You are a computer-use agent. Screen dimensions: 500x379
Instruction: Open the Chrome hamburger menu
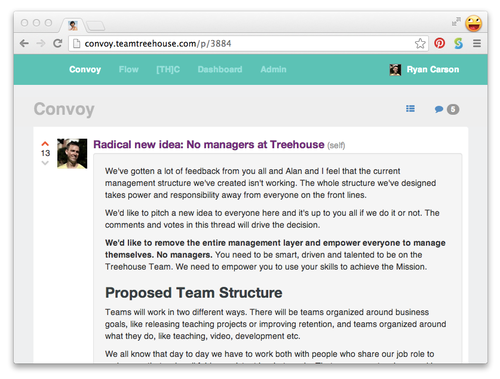click(477, 43)
